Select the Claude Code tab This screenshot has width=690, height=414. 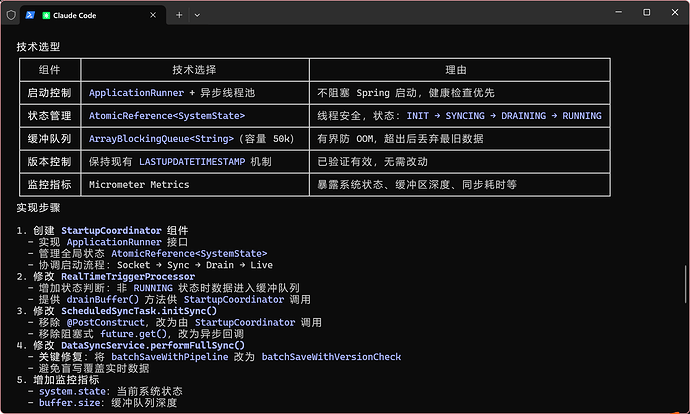click(x=93, y=15)
